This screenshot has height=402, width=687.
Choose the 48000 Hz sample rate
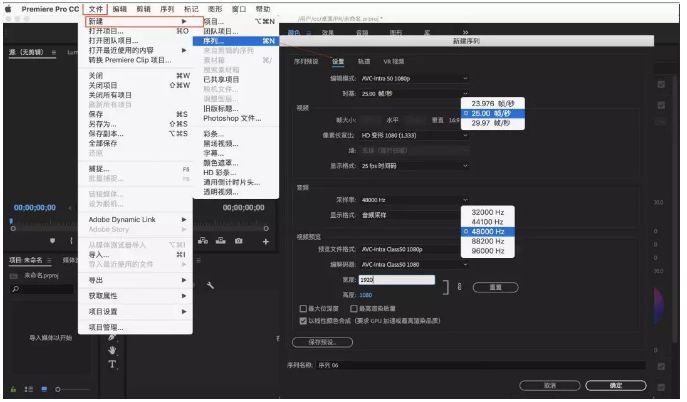(488, 232)
